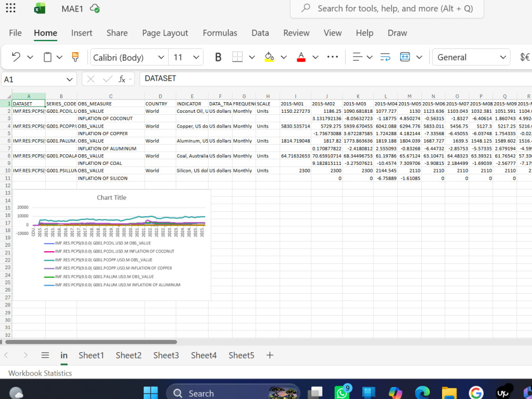Image resolution: width=532 pixels, height=399 pixels.
Task: Select the Sheet3 tab
Action: pyautogui.click(x=166, y=355)
